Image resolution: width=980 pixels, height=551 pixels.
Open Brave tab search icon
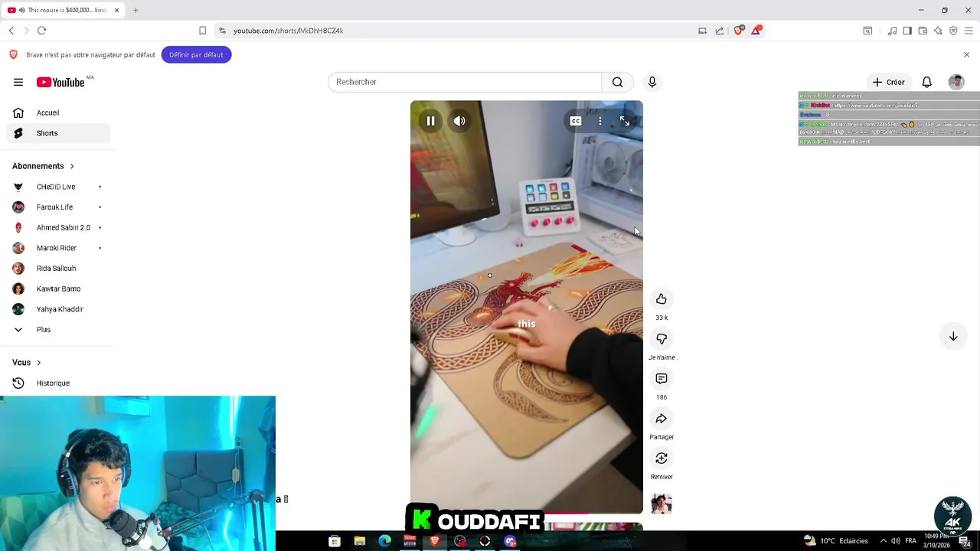(x=867, y=31)
